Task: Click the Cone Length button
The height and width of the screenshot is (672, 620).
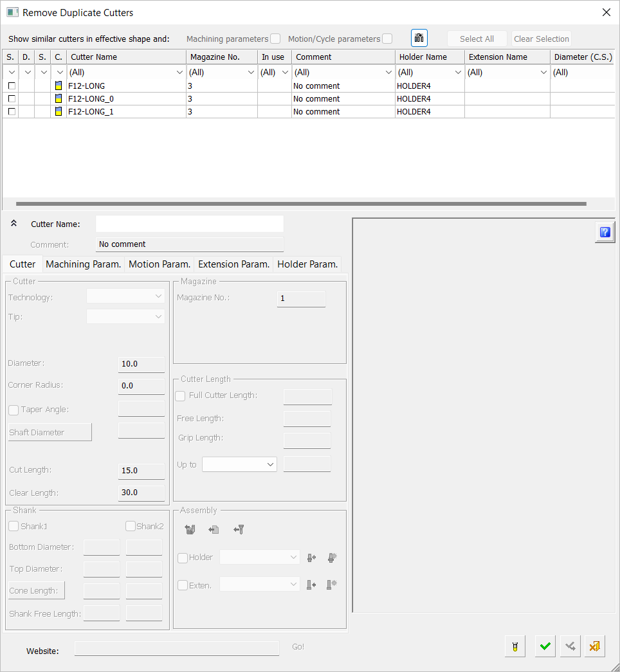Action: (37, 590)
